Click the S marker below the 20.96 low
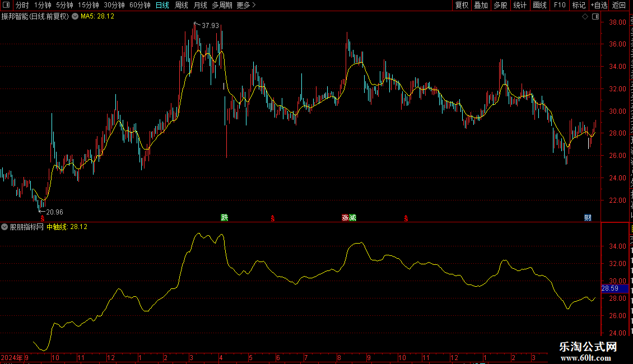 (x=43, y=218)
